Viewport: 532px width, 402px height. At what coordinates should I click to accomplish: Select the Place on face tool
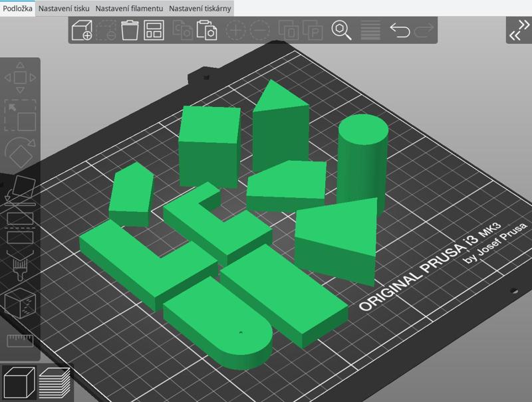pos(20,191)
